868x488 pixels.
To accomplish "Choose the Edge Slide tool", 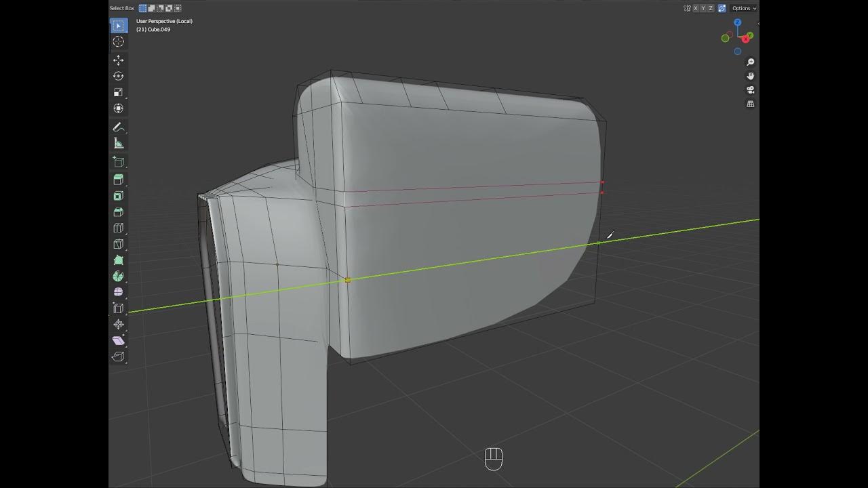I will tap(119, 308).
